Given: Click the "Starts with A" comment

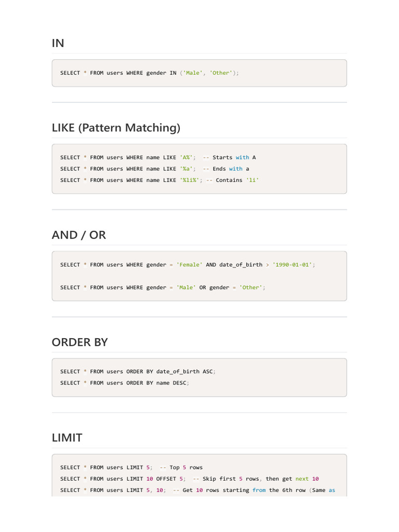Looking at the screenshot, I should (234, 157).
